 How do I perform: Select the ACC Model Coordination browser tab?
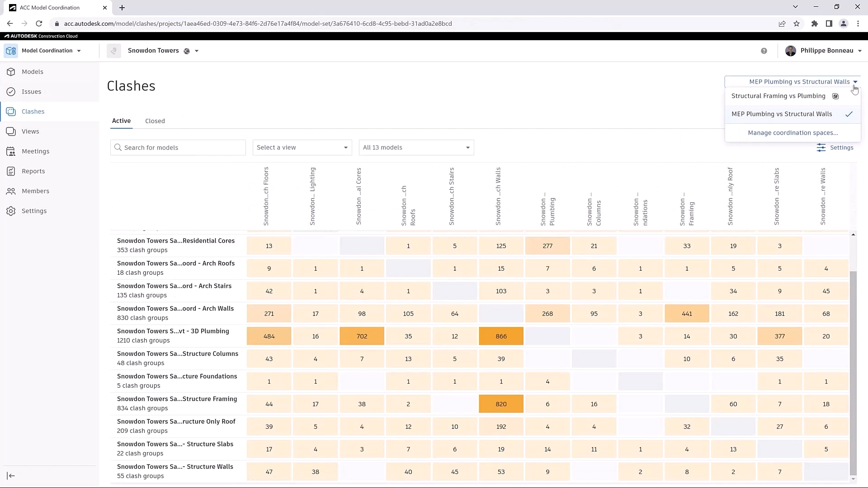click(x=59, y=8)
